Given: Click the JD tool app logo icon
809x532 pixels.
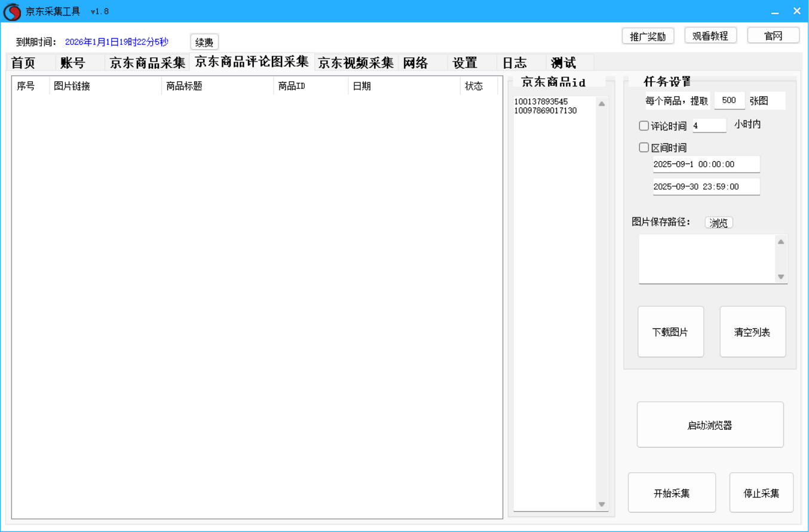Looking at the screenshot, I should [x=12, y=11].
